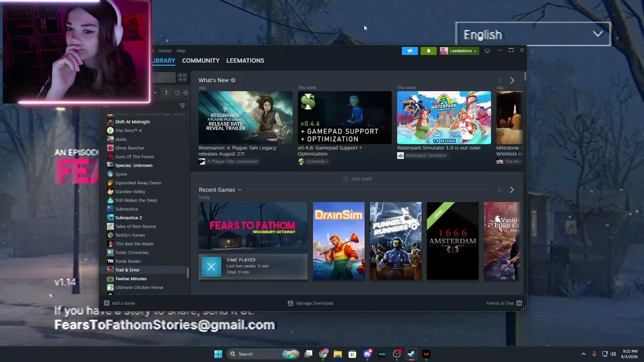Expand the Recent Games shelf dropdown
This screenshot has width=644, height=362.
coord(239,190)
